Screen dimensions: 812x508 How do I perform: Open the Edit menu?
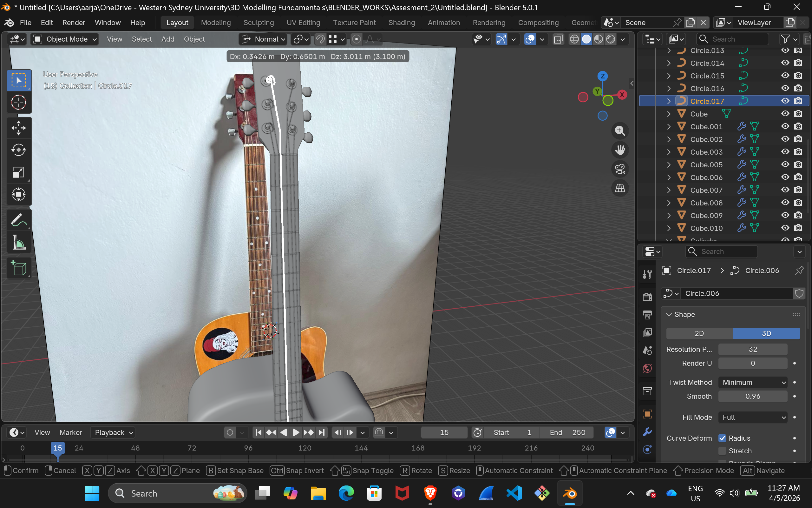47,23
